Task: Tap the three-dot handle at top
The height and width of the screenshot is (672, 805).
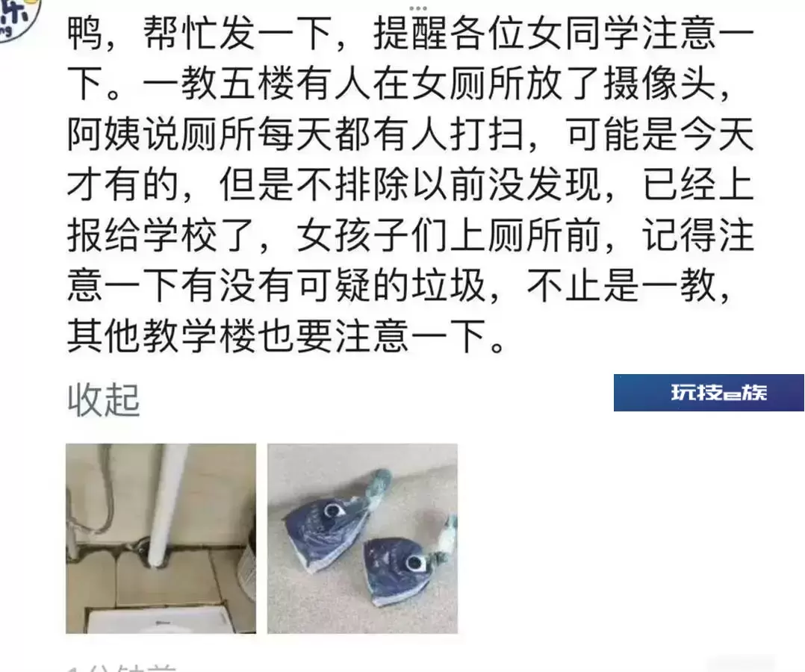Action: (x=418, y=7)
